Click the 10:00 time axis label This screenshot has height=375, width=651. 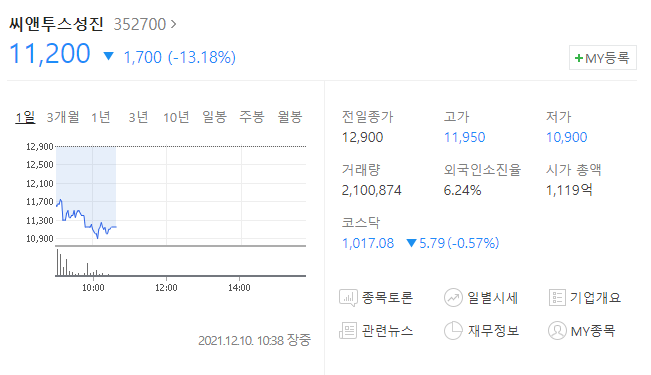93,288
